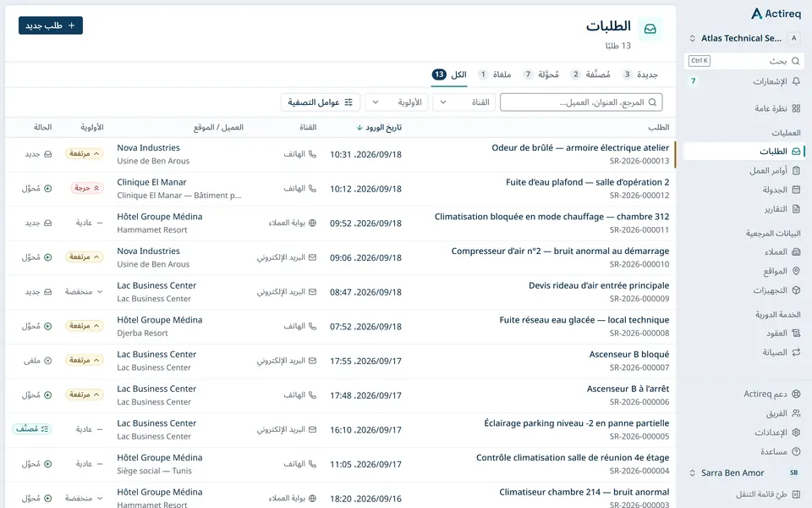Viewport: 812px width, 508px height.
Task: Click the notifications count badge 7
Action: (694, 81)
